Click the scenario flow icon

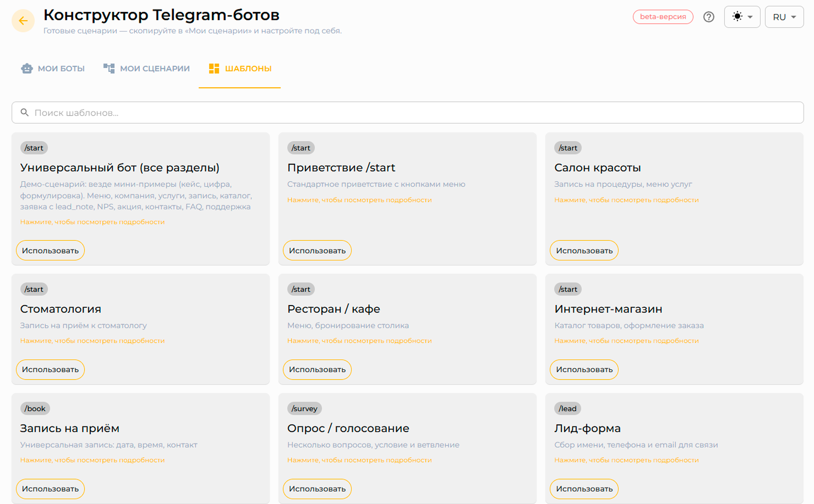click(x=109, y=68)
